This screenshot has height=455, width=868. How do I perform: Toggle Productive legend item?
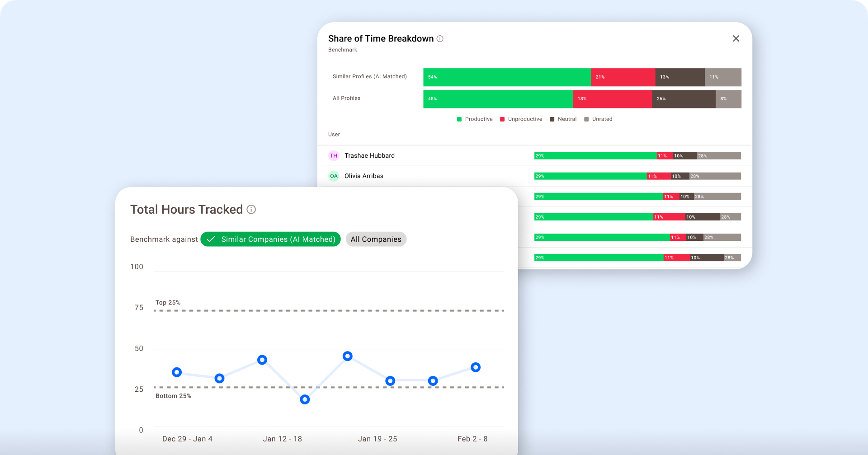(475, 119)
